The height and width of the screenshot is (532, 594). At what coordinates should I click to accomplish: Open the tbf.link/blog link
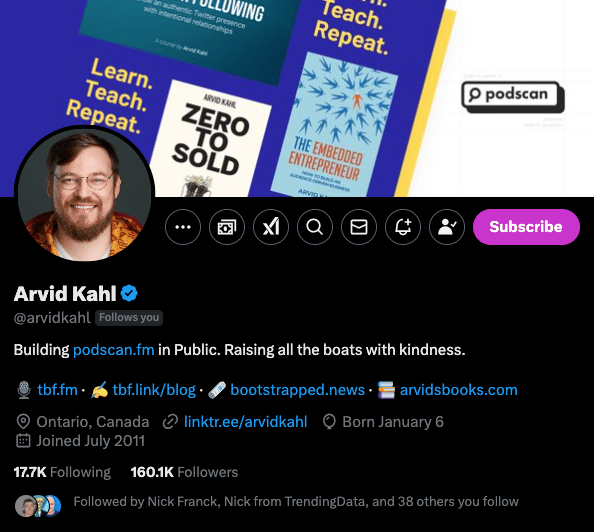click(x=154, y=390)
